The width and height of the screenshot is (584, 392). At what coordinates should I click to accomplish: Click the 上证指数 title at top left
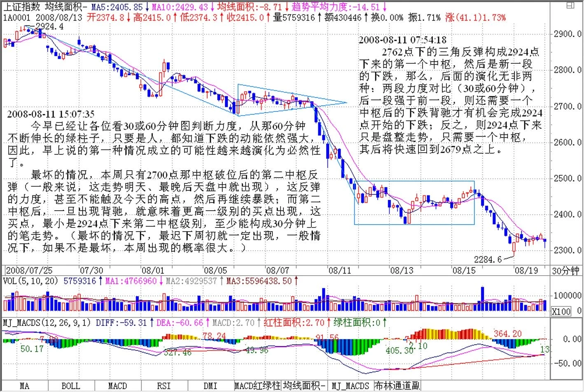pos(22,7)
